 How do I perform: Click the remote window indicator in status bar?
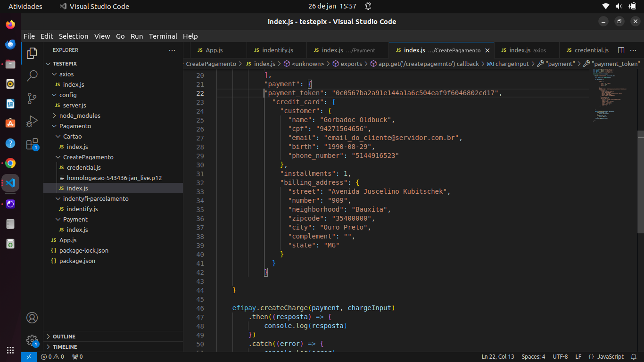pos(28,357)
